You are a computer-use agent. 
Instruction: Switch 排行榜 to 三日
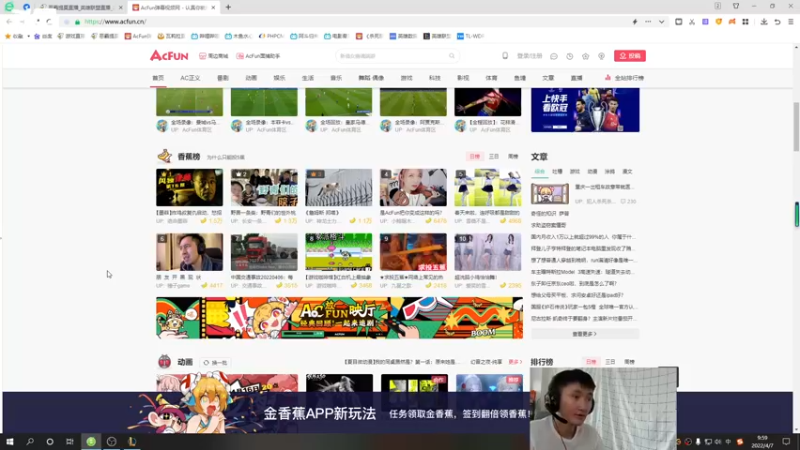pos(610,362)
